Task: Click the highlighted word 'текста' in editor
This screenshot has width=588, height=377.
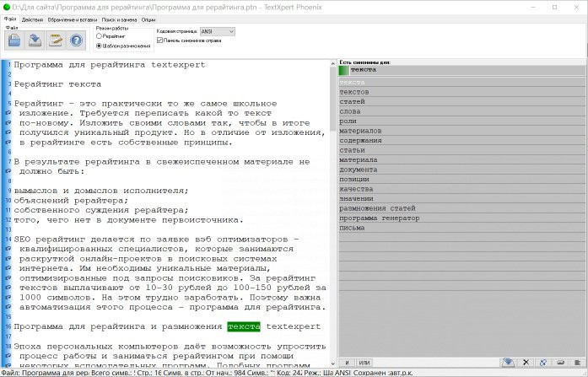Action: [243, 326]
